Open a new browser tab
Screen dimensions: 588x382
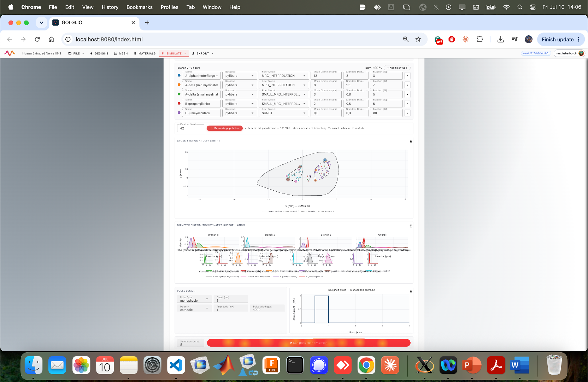[147, 23]
